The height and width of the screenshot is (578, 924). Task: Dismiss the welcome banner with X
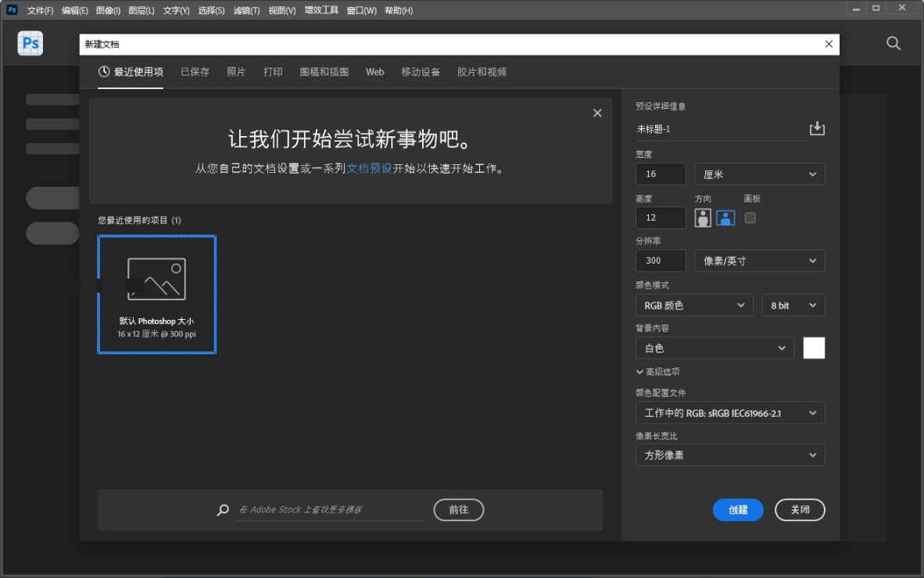[x=597, y=113]
